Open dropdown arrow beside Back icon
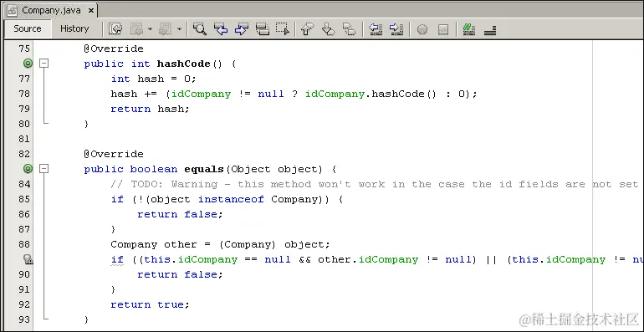The height and width of the screenshot is (332, 644). tap(150, 29)
